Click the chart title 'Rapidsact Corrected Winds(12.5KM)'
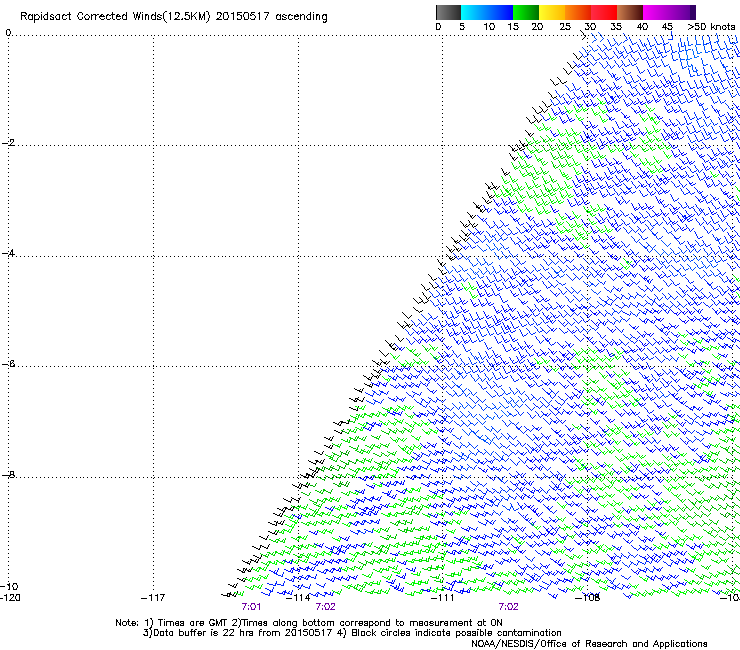 [115, 17]
